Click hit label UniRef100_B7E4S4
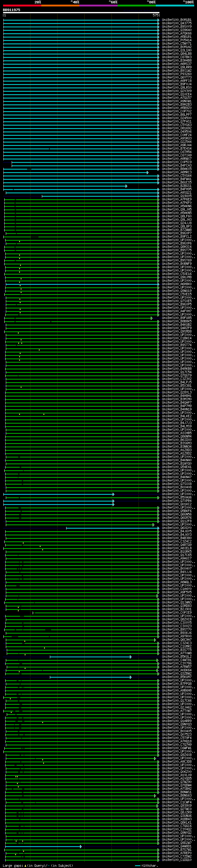Screen dimensions: 197x868 coord(177,149)
